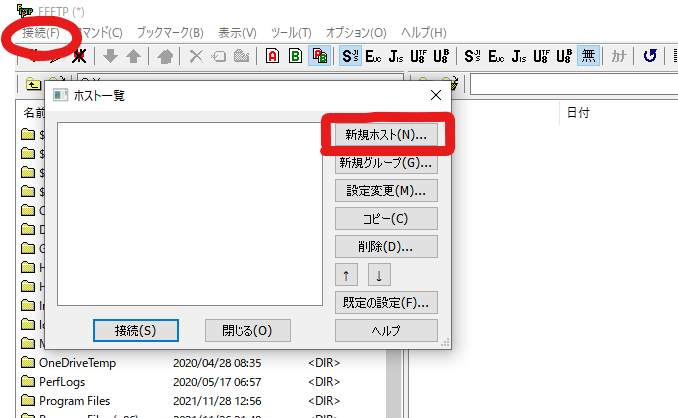Click the コピー(C) button
678x418 pixels.
[x=386, y=219]
